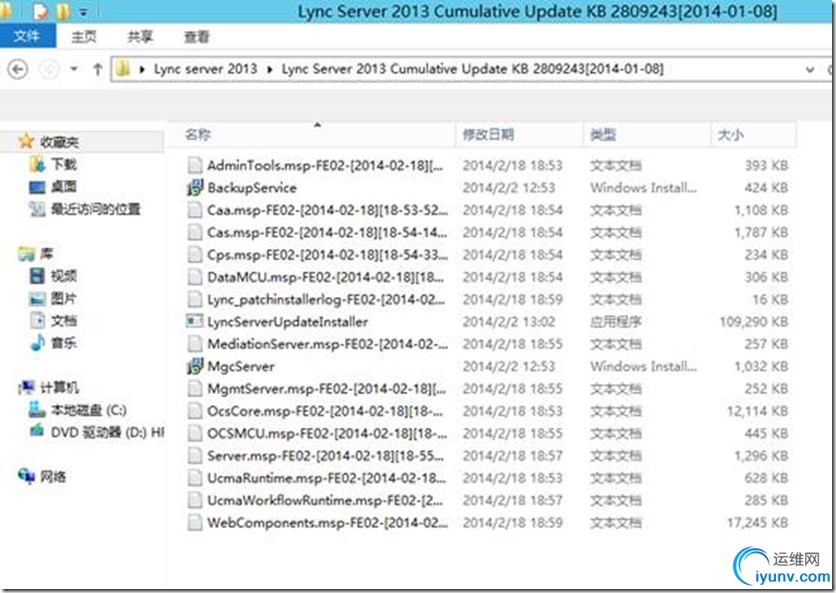Click the UcmaWorkflowRuntime.msp-FE02 file icon
This screenshot has height=593, width=836.
pos(195,500)
